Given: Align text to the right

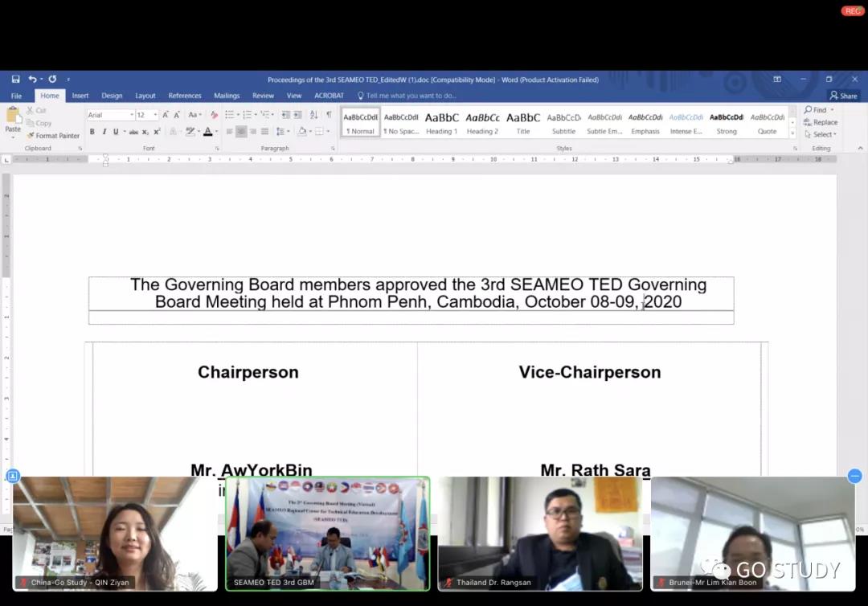Looking at the screenshot, I should click(253, 132).
